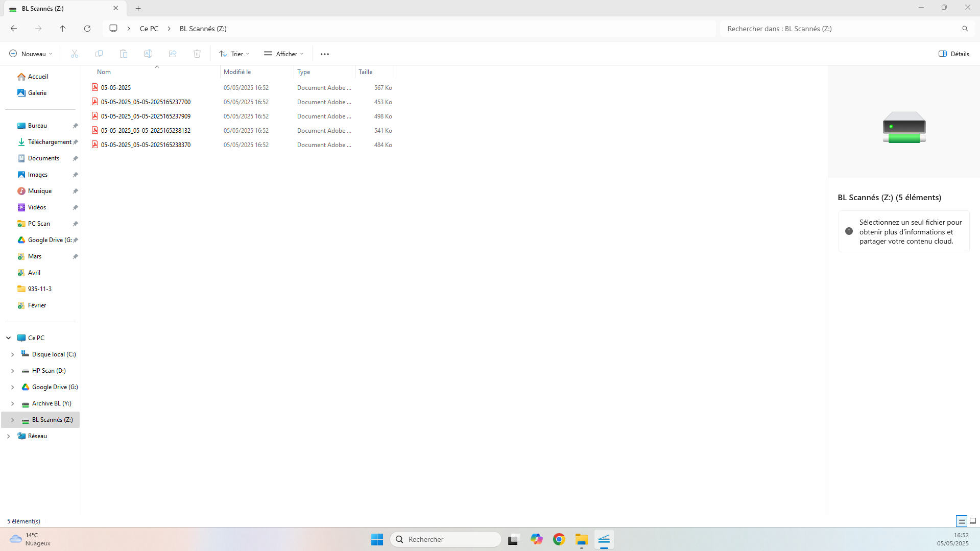Click the Delete trash icon in toolbar
The image size is (980, 551).
(197, 54)
